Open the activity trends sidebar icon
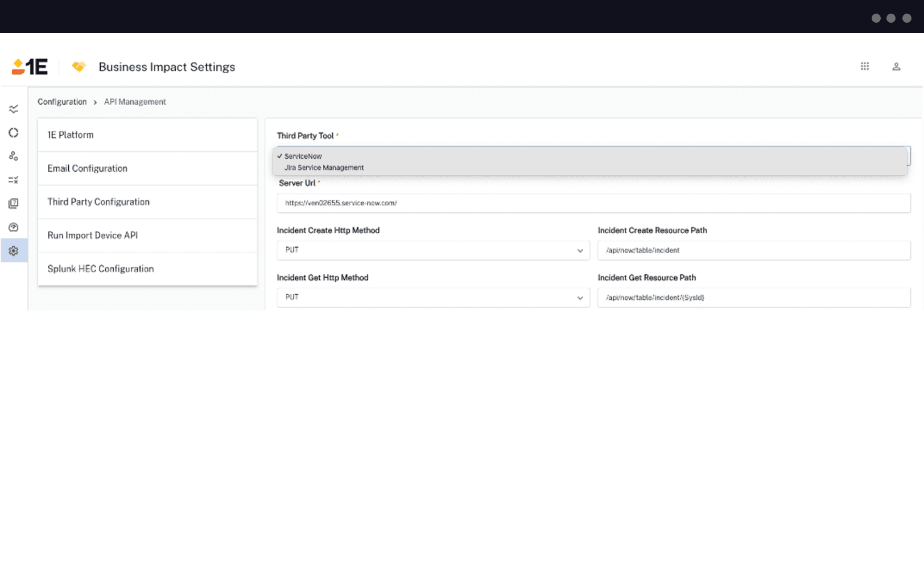924x587 pixels. tap(14, 109)
